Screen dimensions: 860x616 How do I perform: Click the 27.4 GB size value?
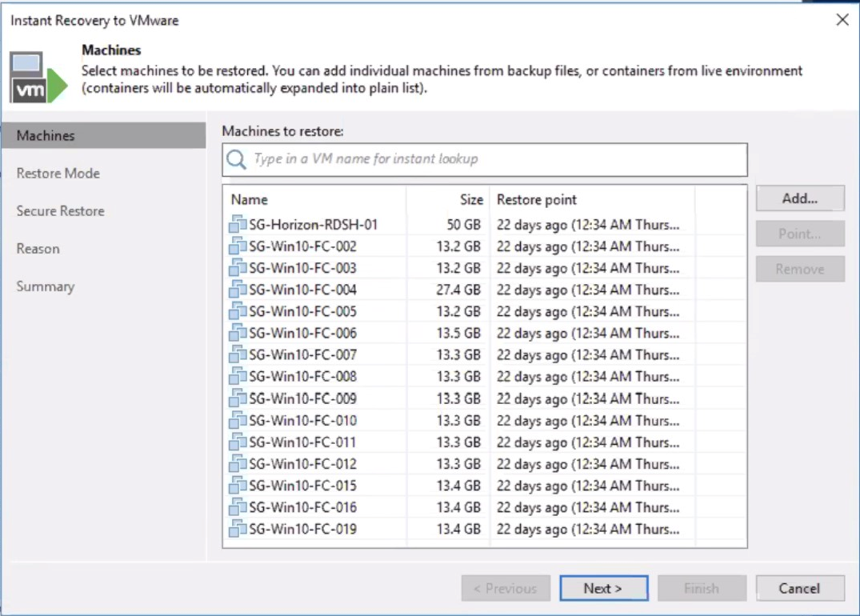458,290
